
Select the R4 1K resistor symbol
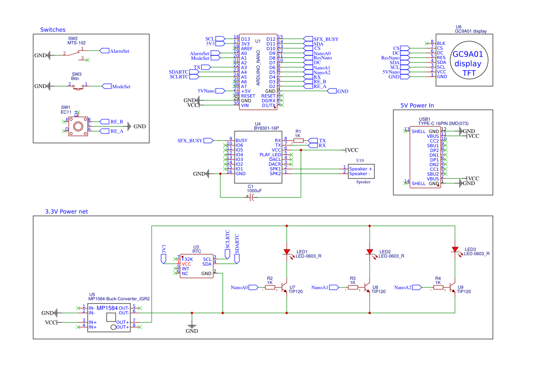point(438,287)
